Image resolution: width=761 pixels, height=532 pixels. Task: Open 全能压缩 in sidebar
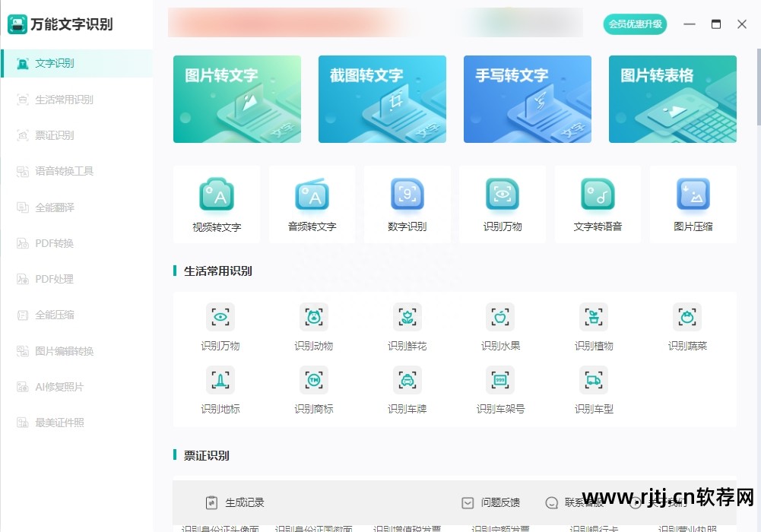coord(77,315)
